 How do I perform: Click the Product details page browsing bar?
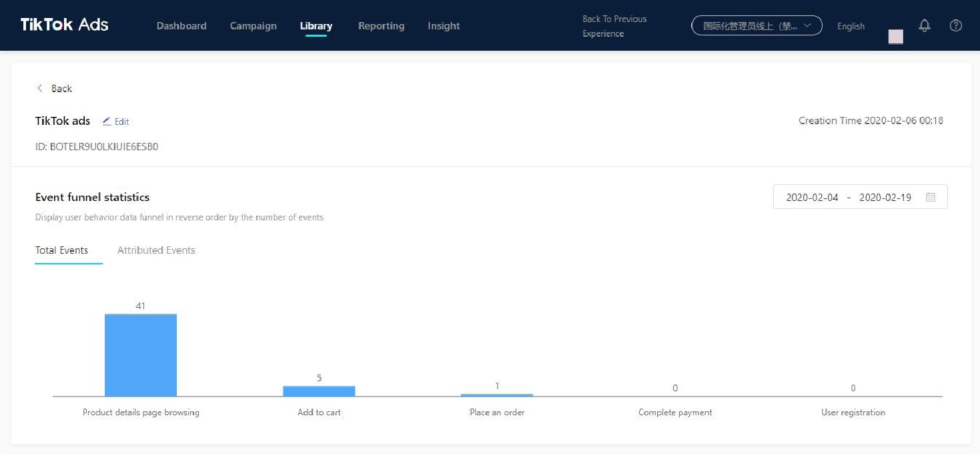click(x=141, y=355)
